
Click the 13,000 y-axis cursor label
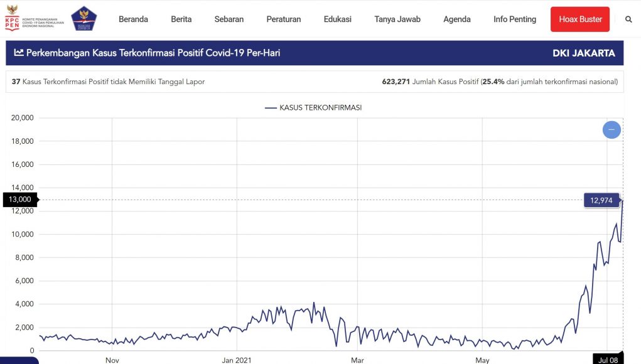[19, 200]
